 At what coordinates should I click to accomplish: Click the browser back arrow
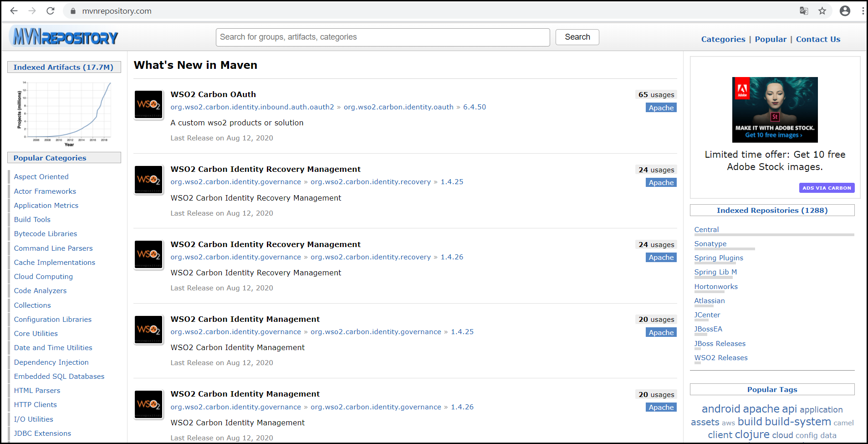[x=14, y=11]
